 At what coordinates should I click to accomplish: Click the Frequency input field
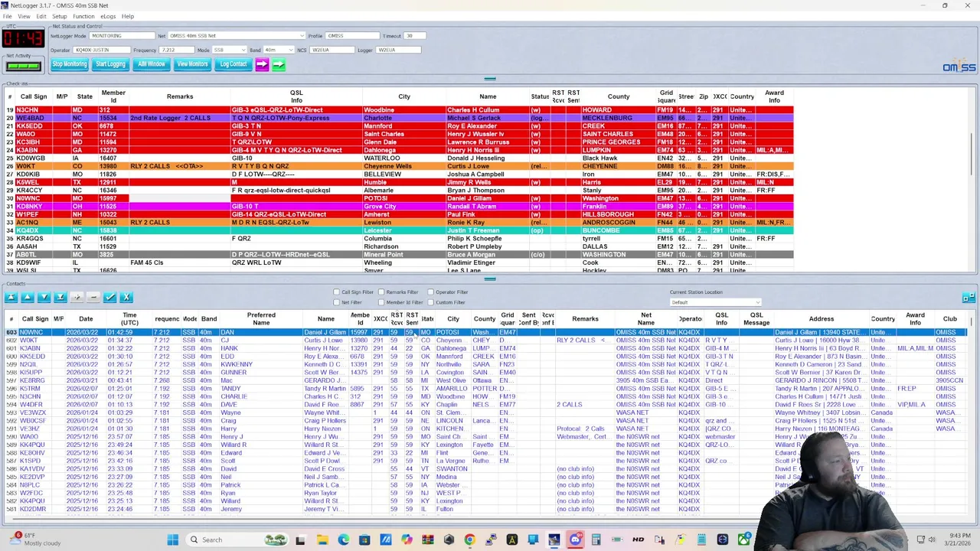point(177,50)
